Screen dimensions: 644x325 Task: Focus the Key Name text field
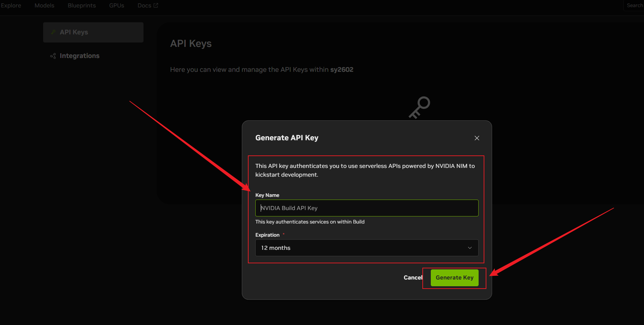point(366,208)
